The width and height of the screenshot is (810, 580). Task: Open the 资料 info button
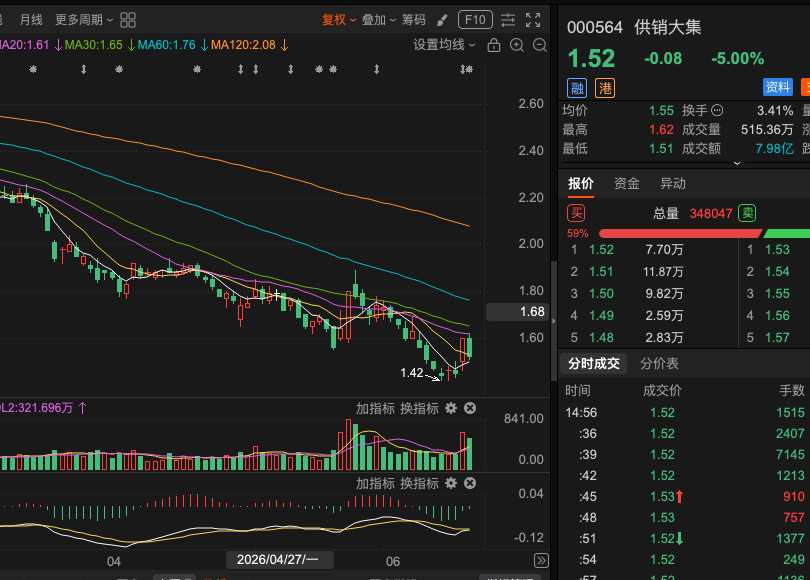click(x=778, y=87)
